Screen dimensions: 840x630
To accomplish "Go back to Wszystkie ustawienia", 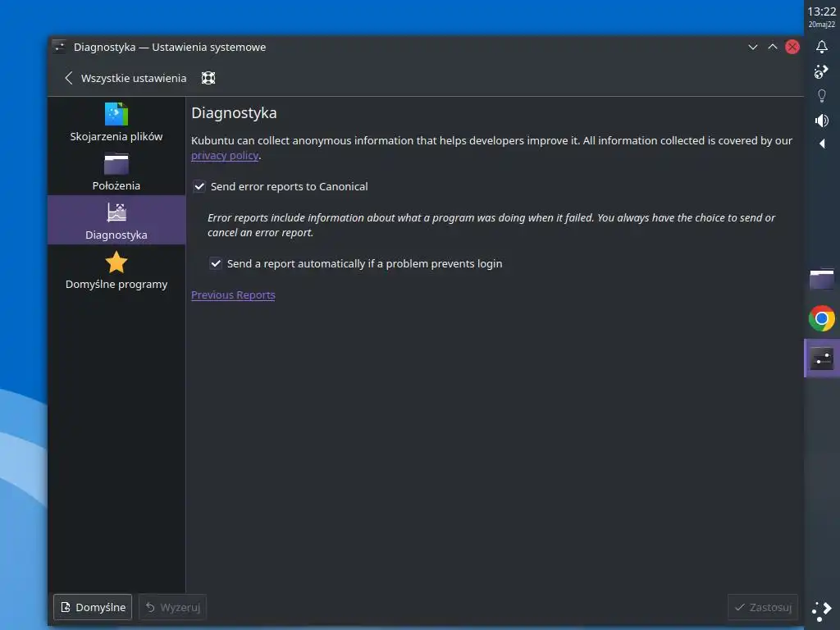I will click(x=126, y=78).
